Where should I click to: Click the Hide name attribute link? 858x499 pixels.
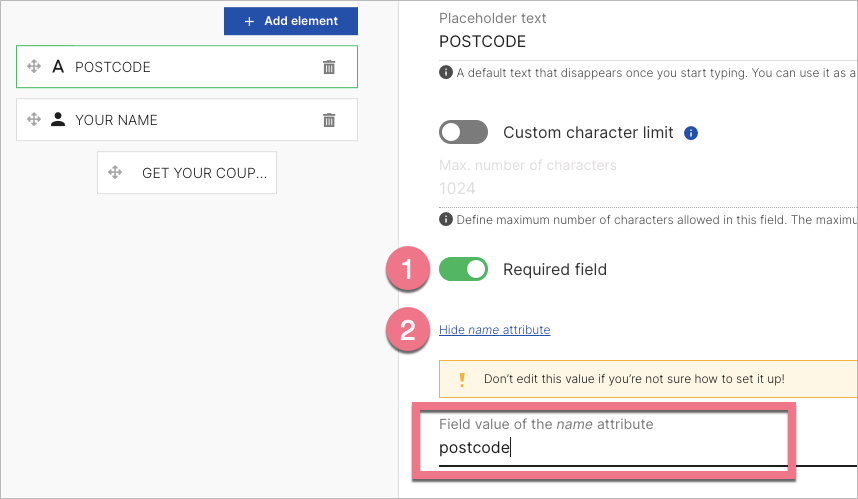[x=494, y=330]
